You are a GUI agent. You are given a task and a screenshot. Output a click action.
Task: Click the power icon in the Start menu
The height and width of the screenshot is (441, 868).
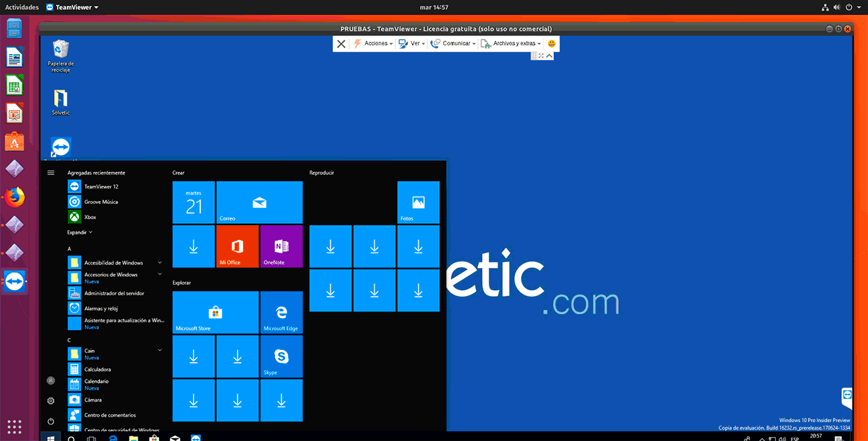pos(51,422)
